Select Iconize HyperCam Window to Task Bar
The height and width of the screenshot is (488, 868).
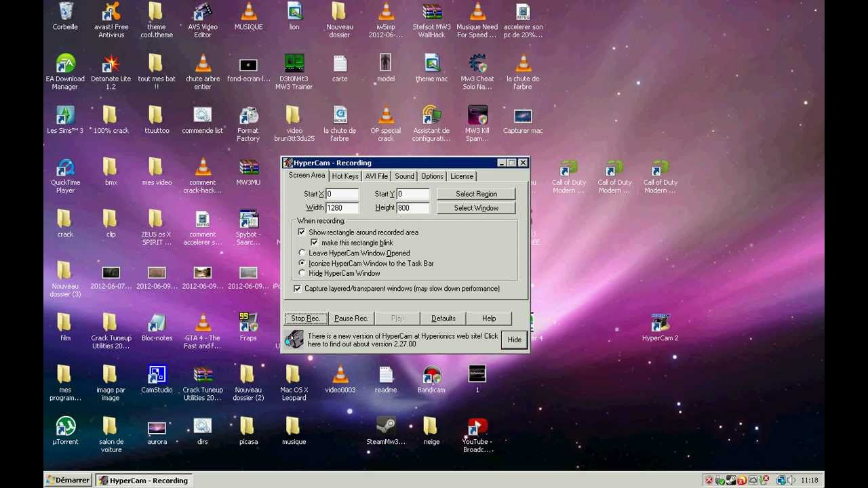point(302,263)
